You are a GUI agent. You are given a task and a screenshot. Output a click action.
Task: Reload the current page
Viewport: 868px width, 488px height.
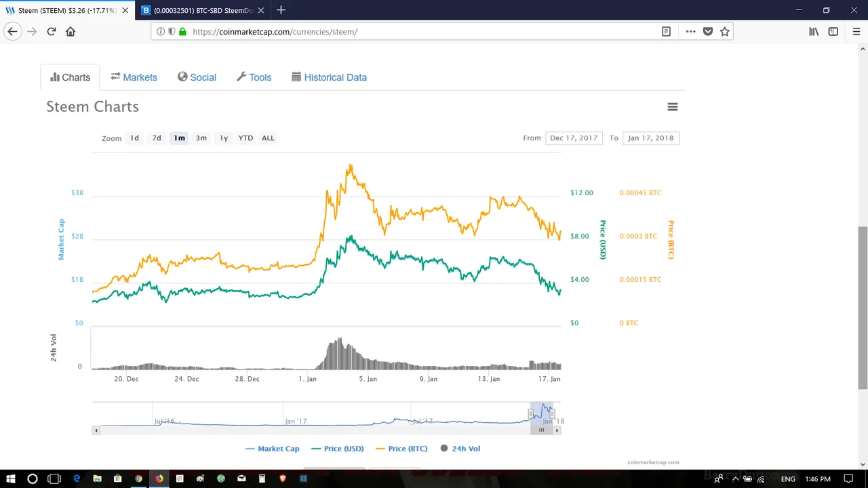pos(52,31)
